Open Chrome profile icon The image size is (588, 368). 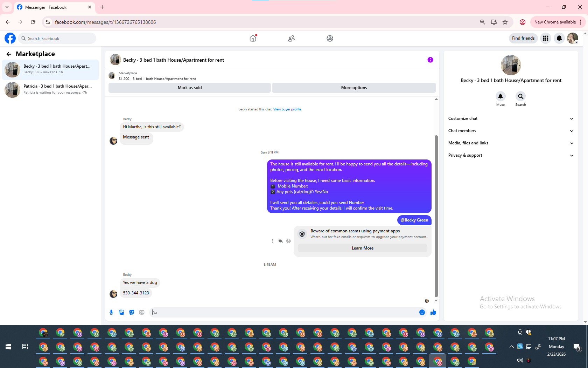523,22
